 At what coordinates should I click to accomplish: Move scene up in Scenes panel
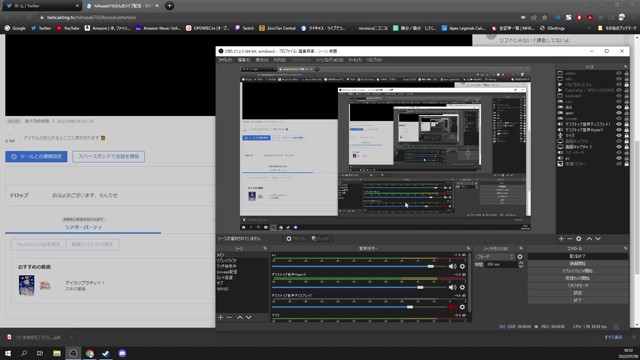240,317
